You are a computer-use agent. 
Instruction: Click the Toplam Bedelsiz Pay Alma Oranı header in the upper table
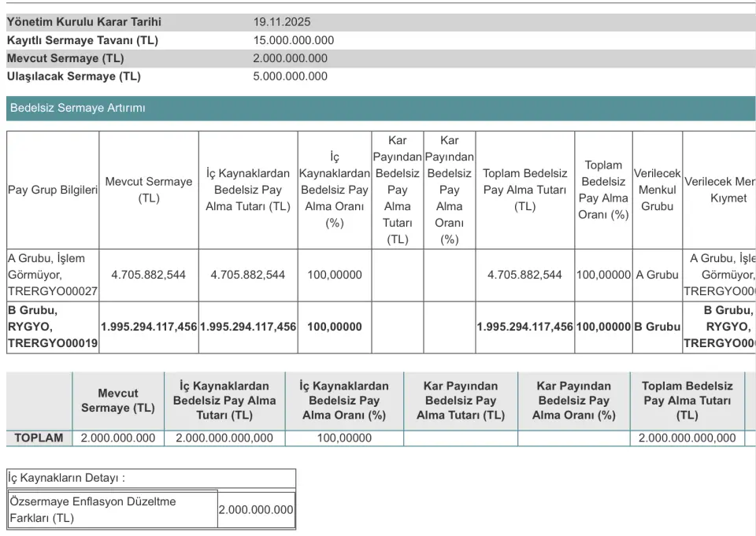click(603, 190)
